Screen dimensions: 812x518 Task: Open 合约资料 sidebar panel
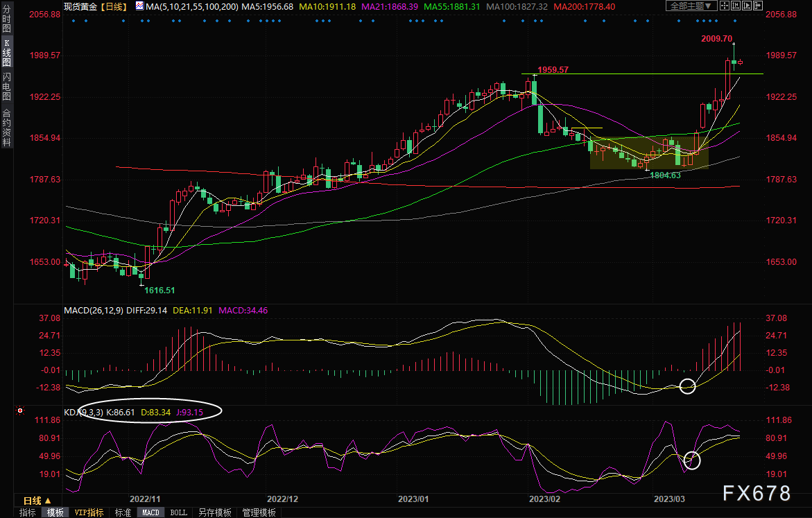[6, 128]
